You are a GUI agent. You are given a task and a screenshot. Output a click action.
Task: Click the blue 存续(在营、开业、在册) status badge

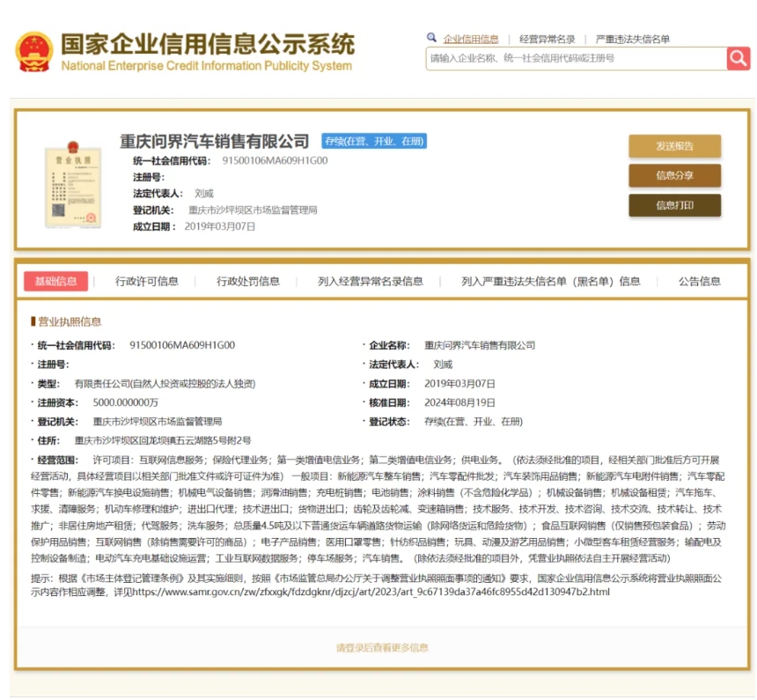click(x=374, y=141)
